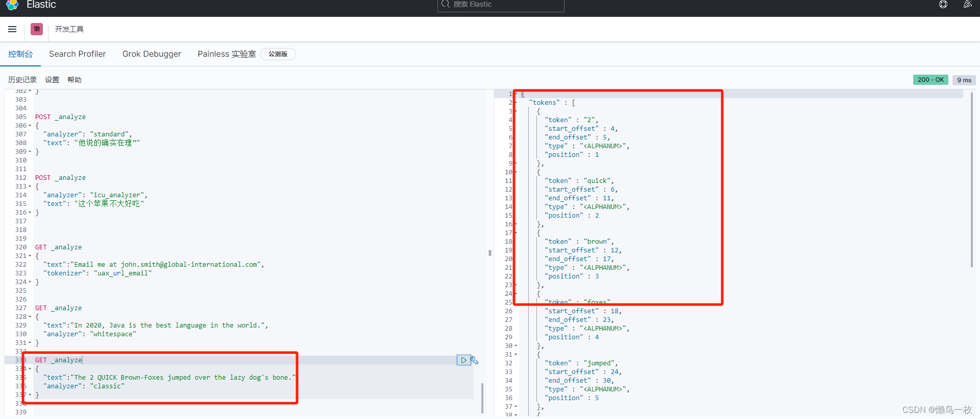Click the "start_offset" : 18 output line
Image resolution: width=980 pixels, height=419 pixels.
[x=583, y=311]
